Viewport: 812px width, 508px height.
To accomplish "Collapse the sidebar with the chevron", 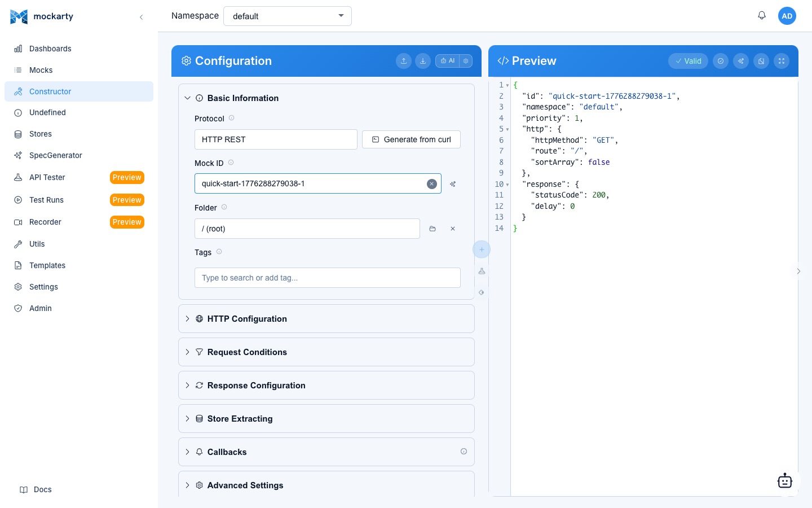I will (x=141, y=17).
